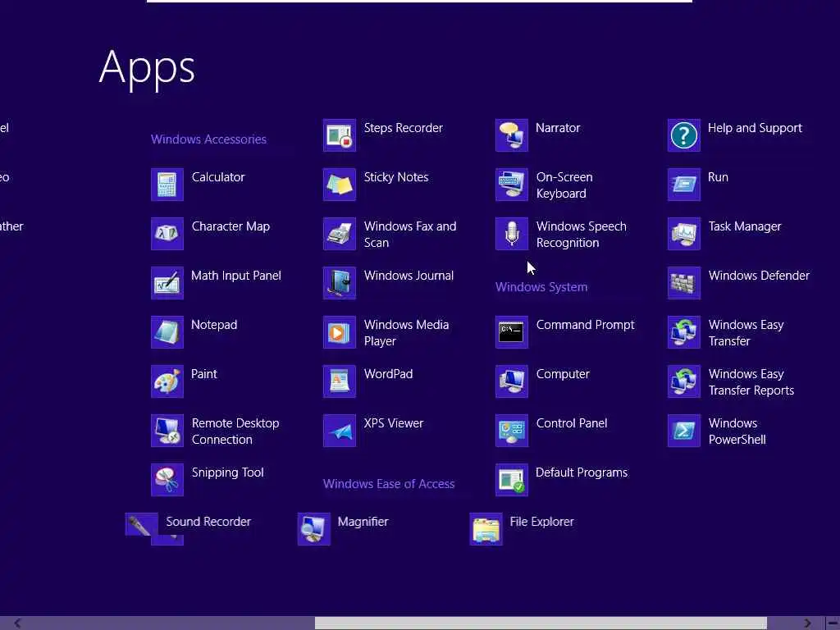Click the Sound Recorder microphone icon
The width and height of the screenshot is (840, 630).
click(141, 524)
